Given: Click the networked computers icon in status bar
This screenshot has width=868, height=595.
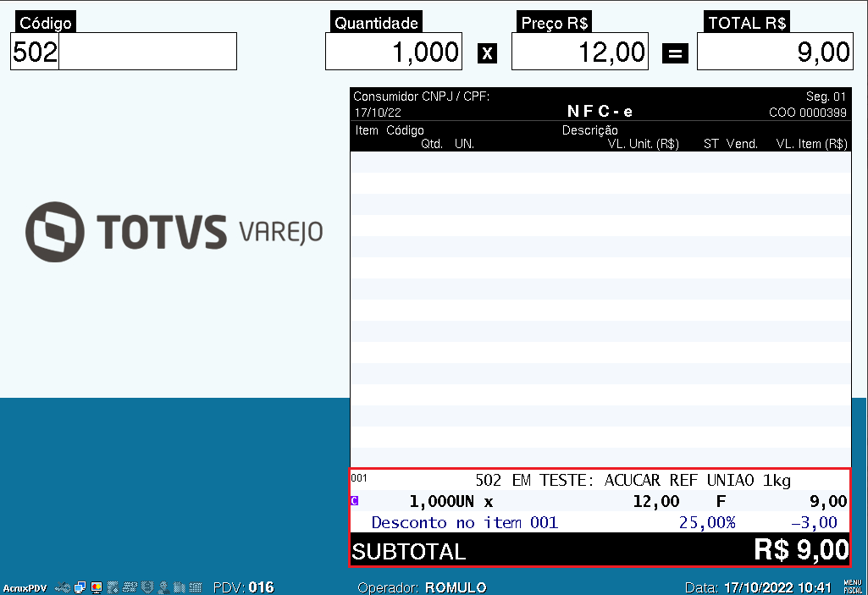Looking at the screenshot, I should (80, 587).
